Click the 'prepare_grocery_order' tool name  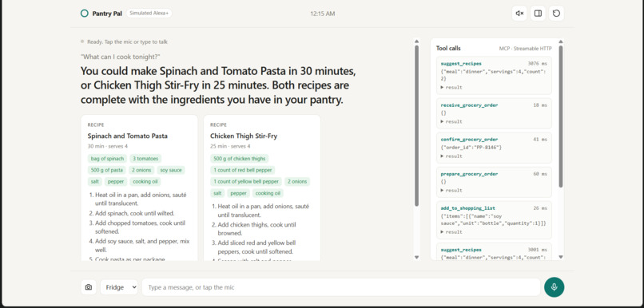coord(469,174)
